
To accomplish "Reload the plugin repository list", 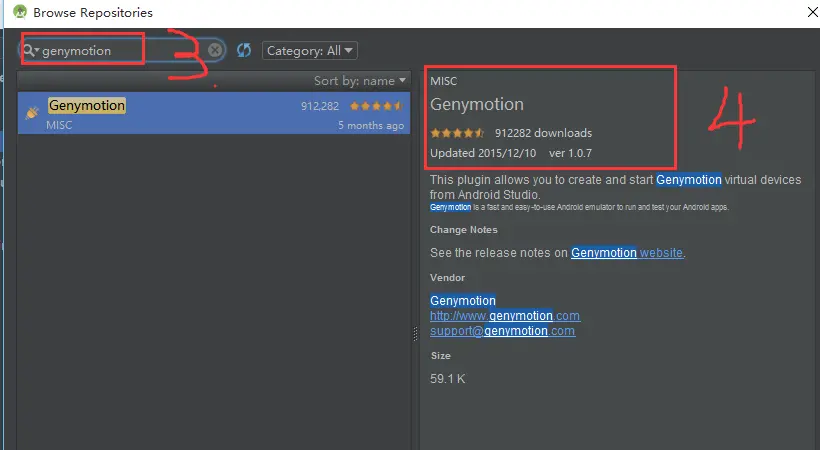I will tap(244, 50).
